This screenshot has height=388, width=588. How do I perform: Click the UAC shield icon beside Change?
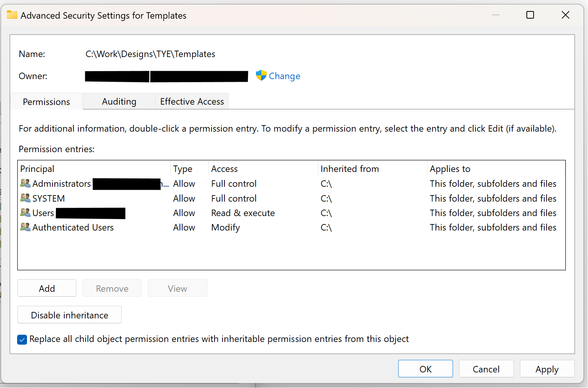click(x=261, y=75)
